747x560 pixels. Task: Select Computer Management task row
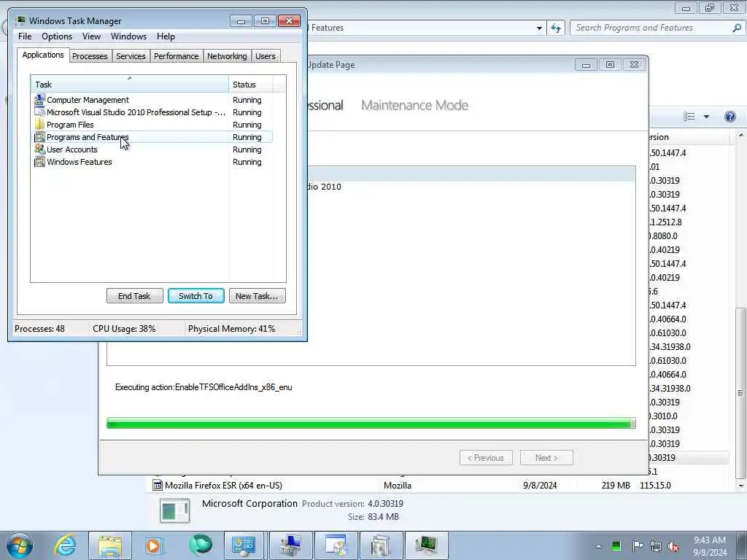click(x=152, y=100)
